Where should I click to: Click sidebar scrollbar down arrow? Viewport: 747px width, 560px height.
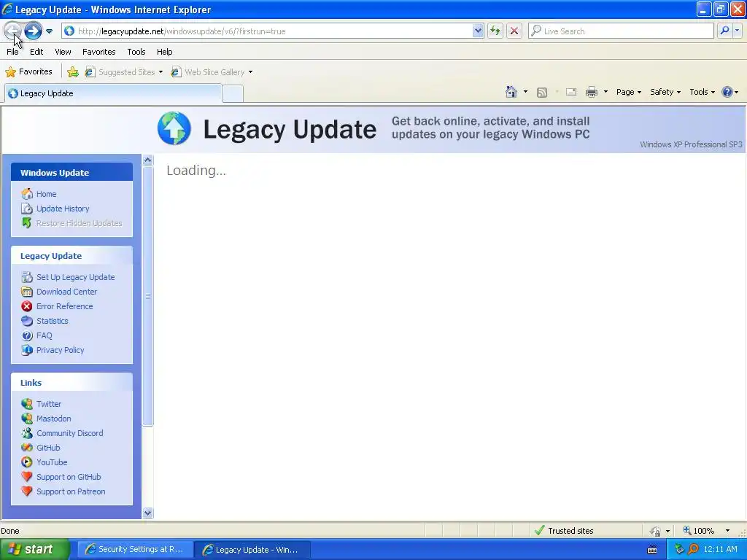147,513
